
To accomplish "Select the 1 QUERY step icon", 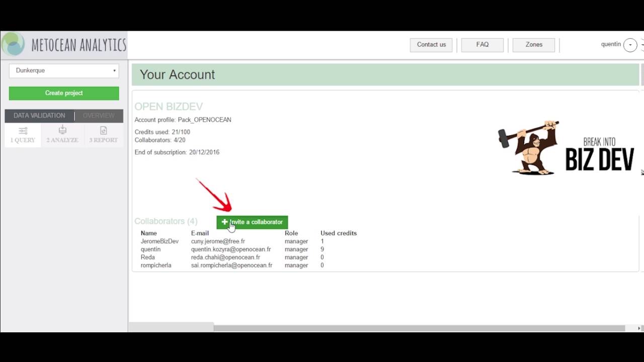I will (x=23, y=135).
